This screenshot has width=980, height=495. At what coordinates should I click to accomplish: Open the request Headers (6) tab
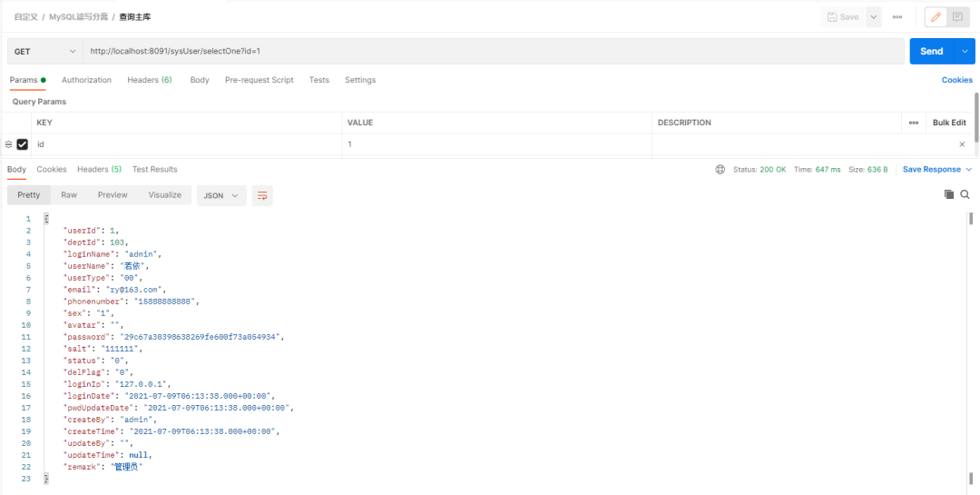149,80
